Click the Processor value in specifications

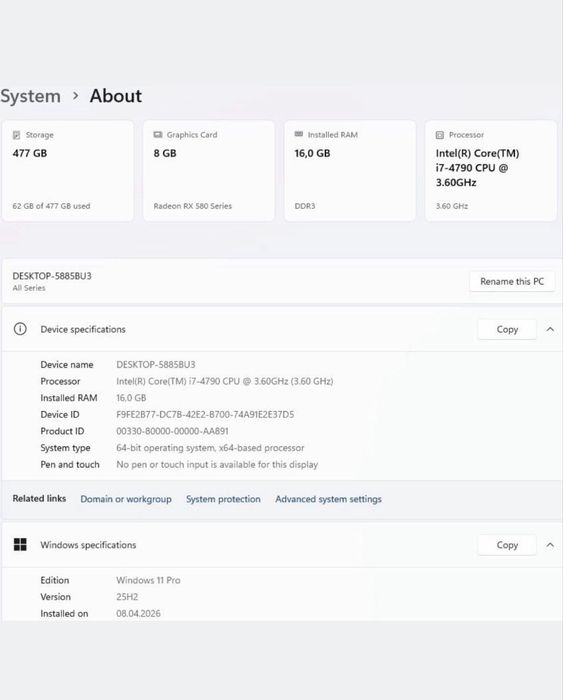(225, 381)
